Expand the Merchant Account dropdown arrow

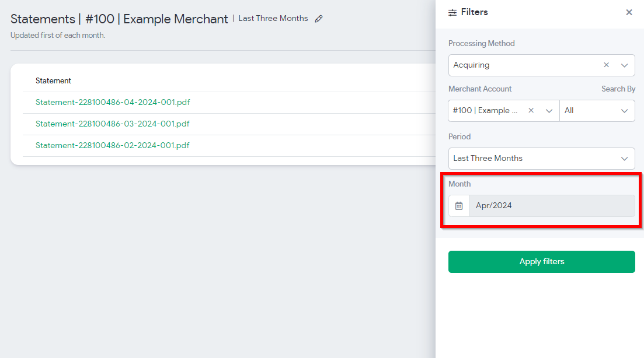pyautogui.click(x=549, y=110)
